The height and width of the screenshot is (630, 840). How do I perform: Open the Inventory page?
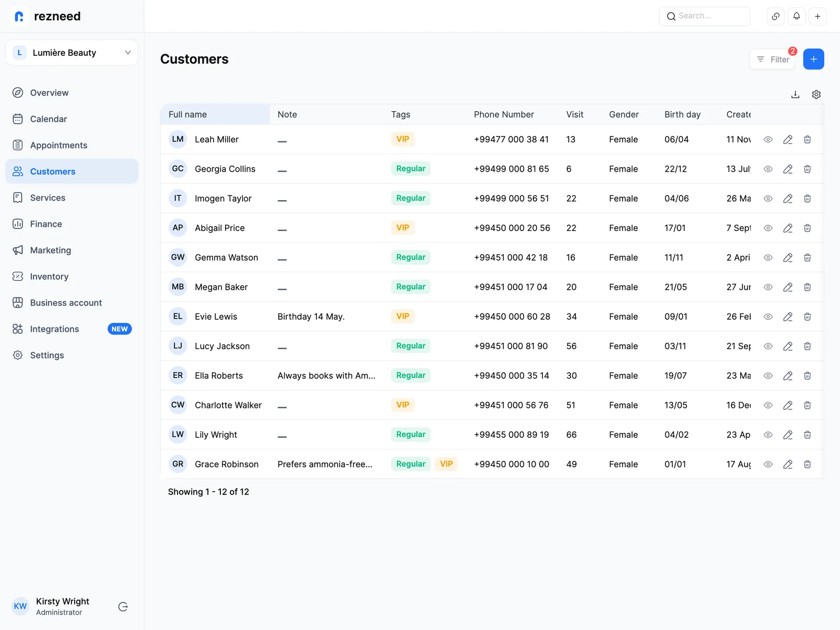(x=72, y=277)
